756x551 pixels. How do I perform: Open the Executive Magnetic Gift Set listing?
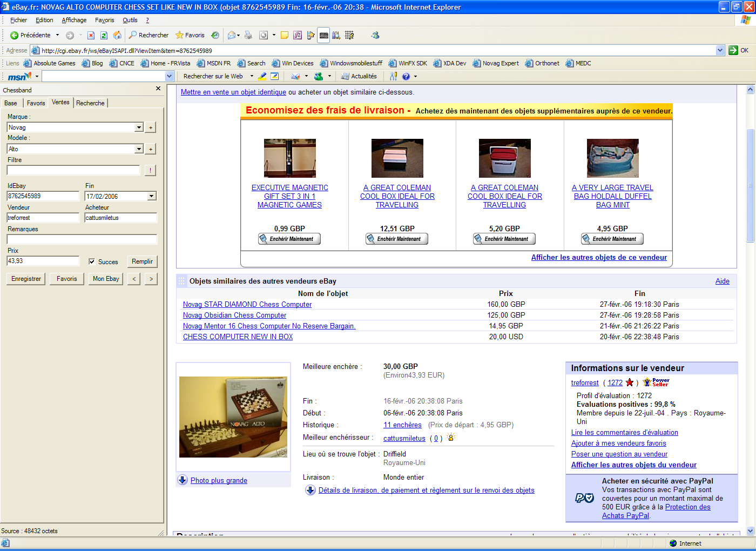click(290, 196)
